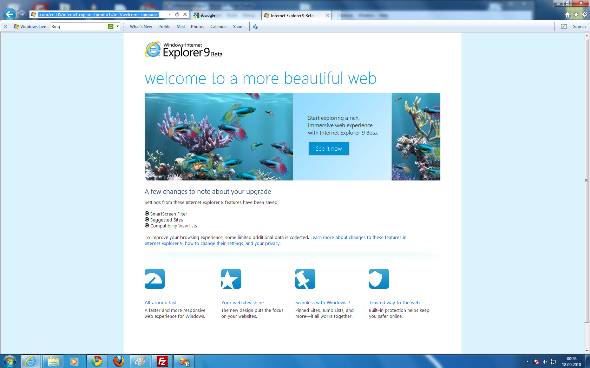This screenshot has width=590, height=368.
Task: Open Photos in Windows Live toolbar
Action: pyautogui.click(x=197, y=27)
